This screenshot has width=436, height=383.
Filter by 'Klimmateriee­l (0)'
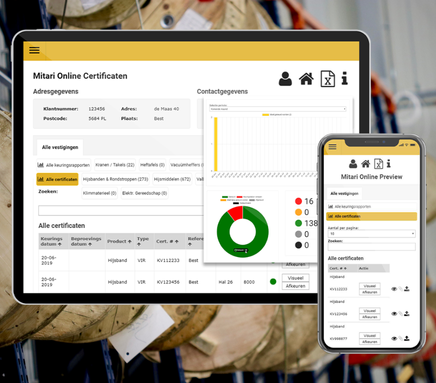coord(100,193)
